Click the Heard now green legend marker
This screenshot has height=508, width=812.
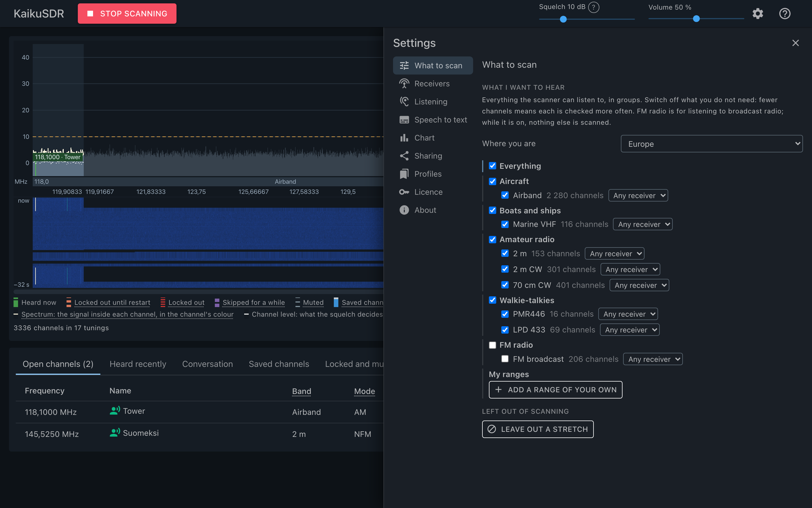(x=16, y=302)
